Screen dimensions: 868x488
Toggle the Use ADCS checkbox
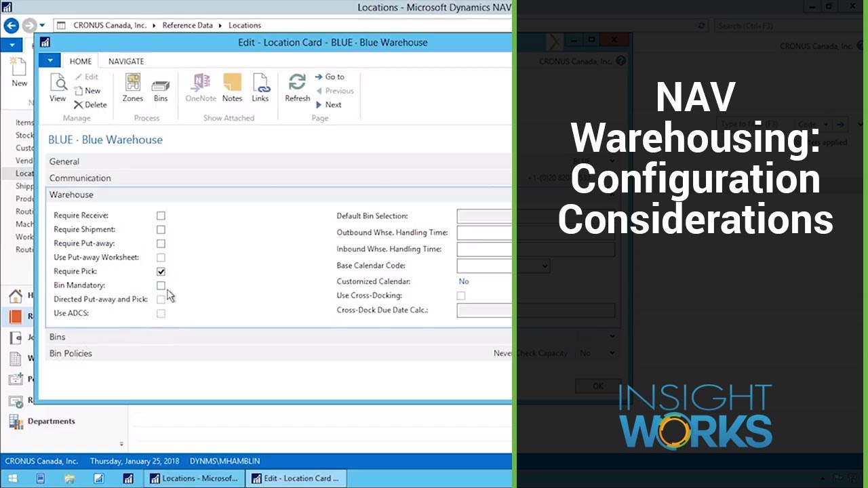pyautogui.click(x=161, y=313)
